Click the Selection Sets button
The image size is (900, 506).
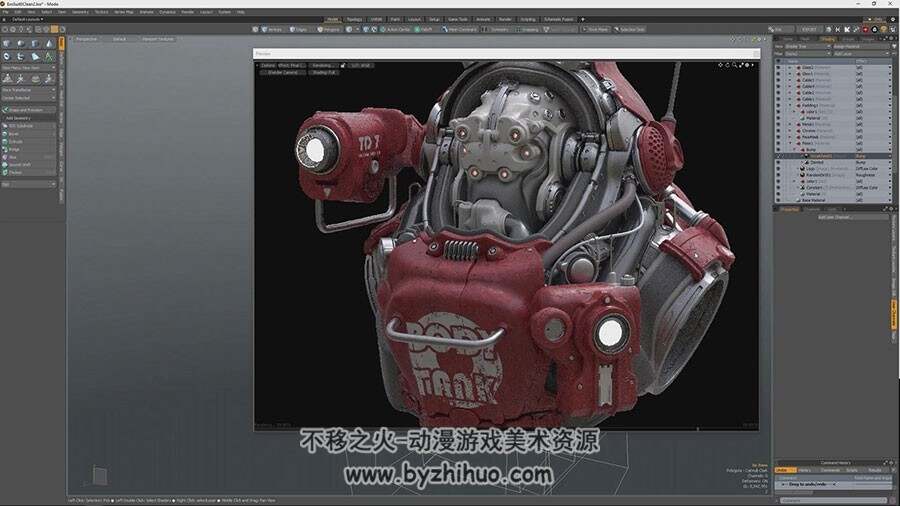click(x=630, y=29)
